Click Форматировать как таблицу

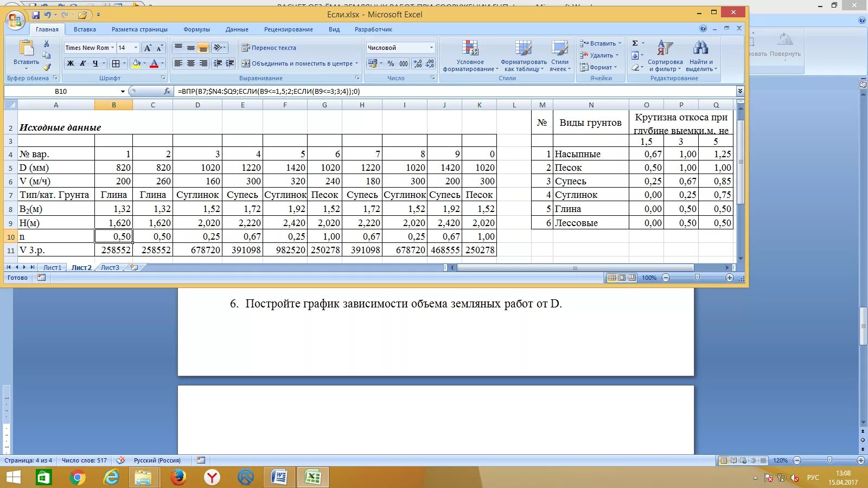(524, 56)
